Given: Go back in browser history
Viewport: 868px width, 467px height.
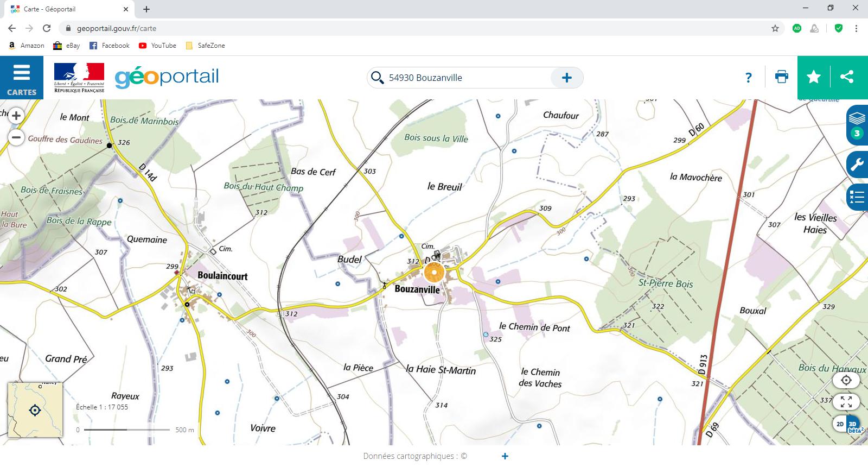Looking at the screenshot, I should (x=12, y=28).
